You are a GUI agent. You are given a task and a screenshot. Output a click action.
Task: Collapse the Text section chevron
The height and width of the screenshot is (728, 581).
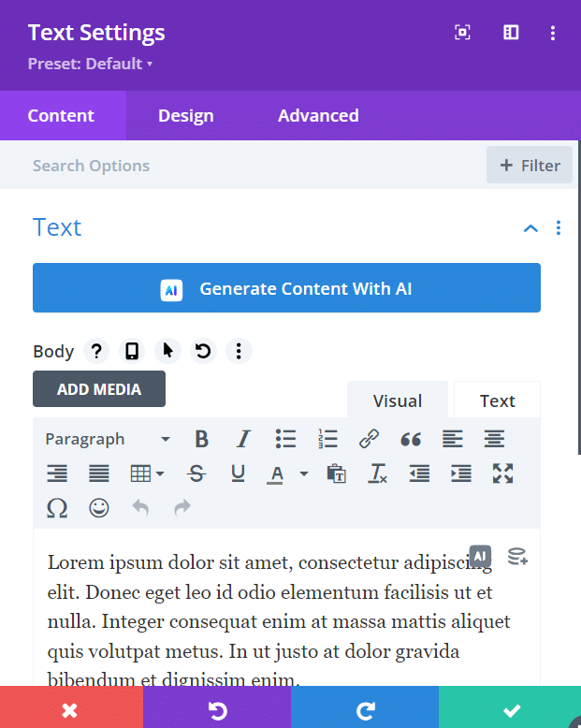pos(530,228)
